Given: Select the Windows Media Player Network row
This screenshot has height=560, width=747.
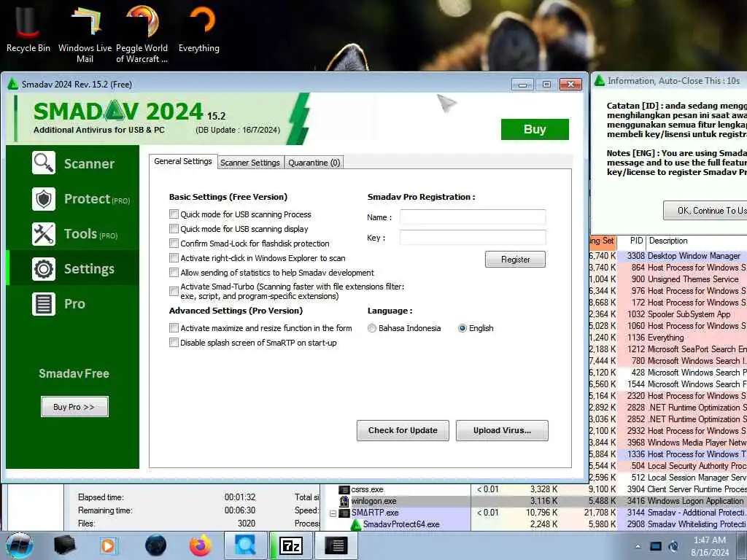Looking at the screenshot, I should coord(668,443).
